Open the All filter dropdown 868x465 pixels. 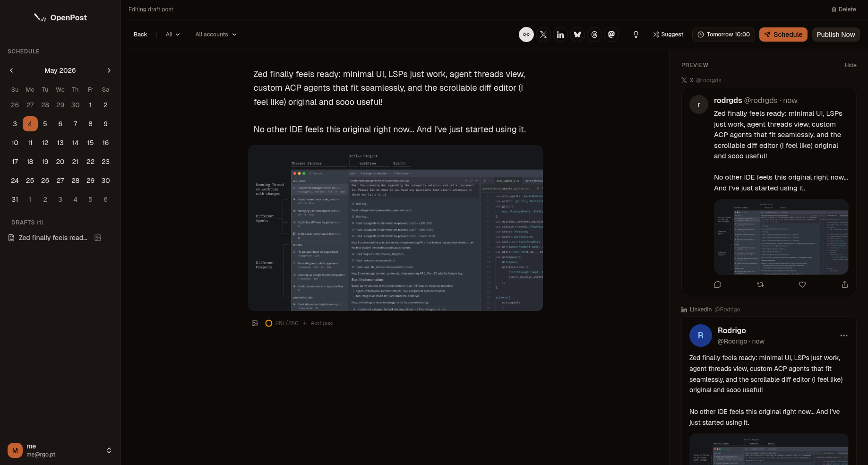click(172, 34)
